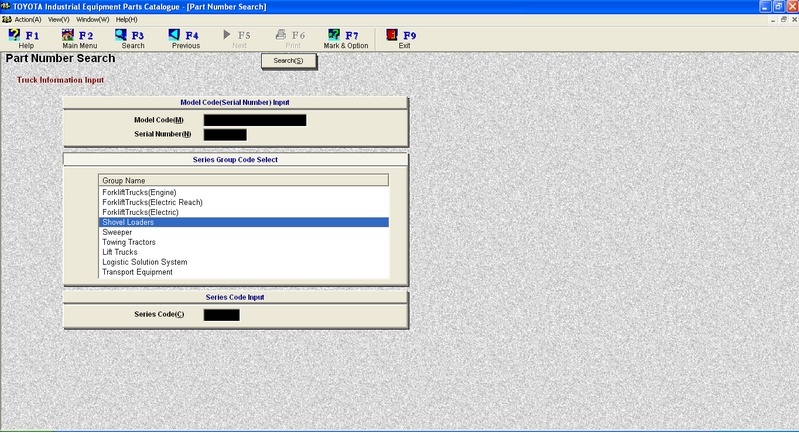This screenshot has height=433, width=799.
Task: Return with F4 Previous icon
Action: (x=185, y=39)
